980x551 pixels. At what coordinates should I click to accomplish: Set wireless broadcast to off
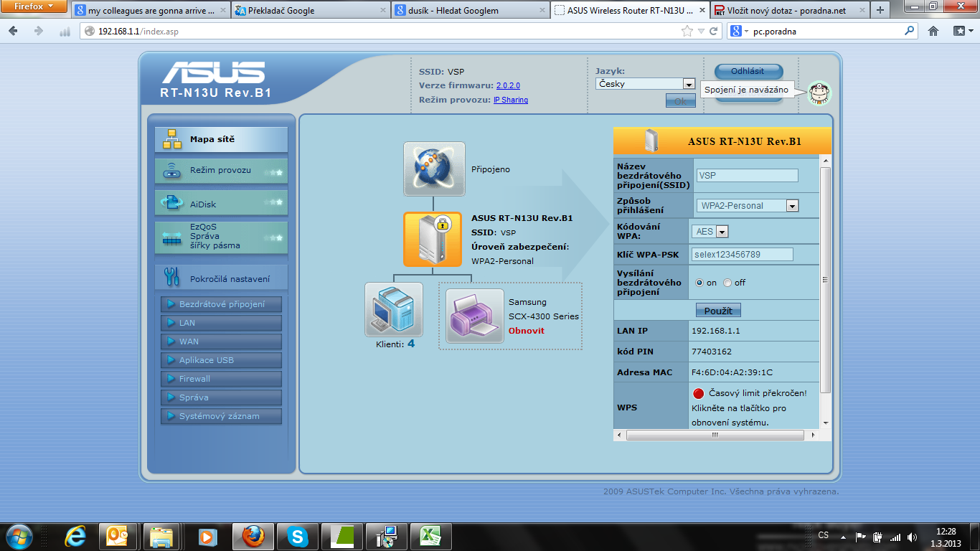point(727,283)
